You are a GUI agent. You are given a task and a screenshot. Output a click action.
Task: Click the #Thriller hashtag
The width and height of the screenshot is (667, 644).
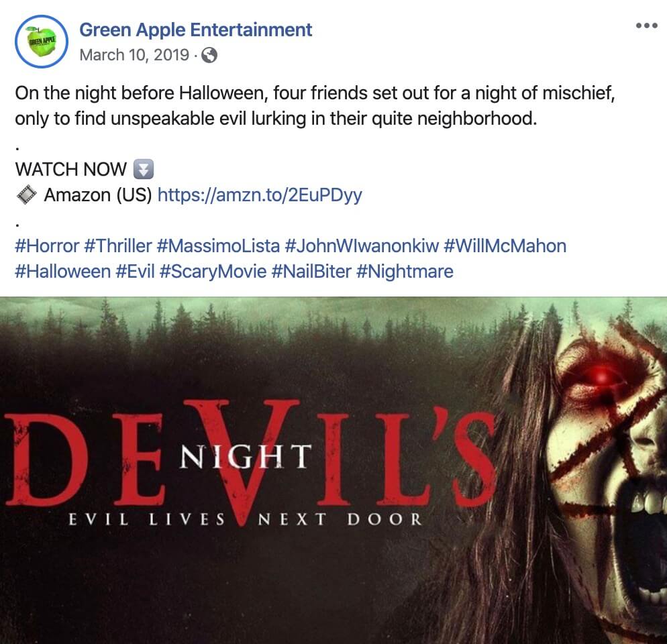click(118, 246)
